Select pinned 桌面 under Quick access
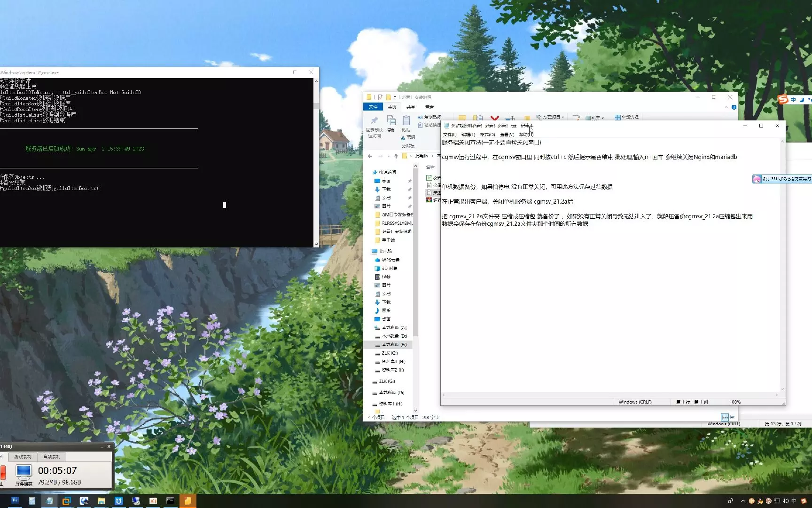Image resolution: width=812 pixels, height=508 pixels. [x=386, y=181]
